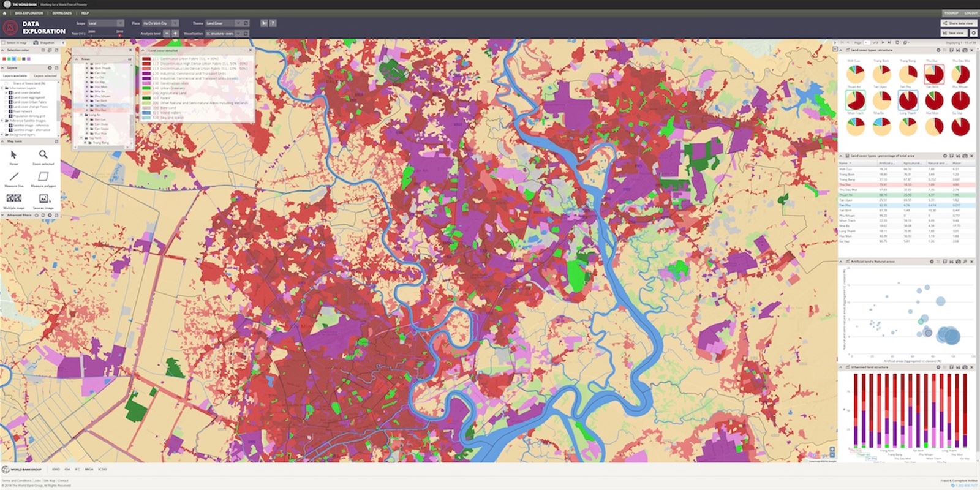Open the Data Exploration menu item
This screenshot has height=490, width=980.
click(x=29, y=13)
